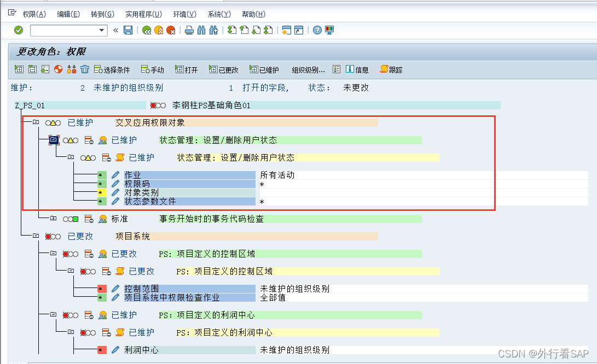This screenshot has height=364, width=597.
Task: Collapse green PS: 项目定义的控制区域 node
Action: click(53, 253)
